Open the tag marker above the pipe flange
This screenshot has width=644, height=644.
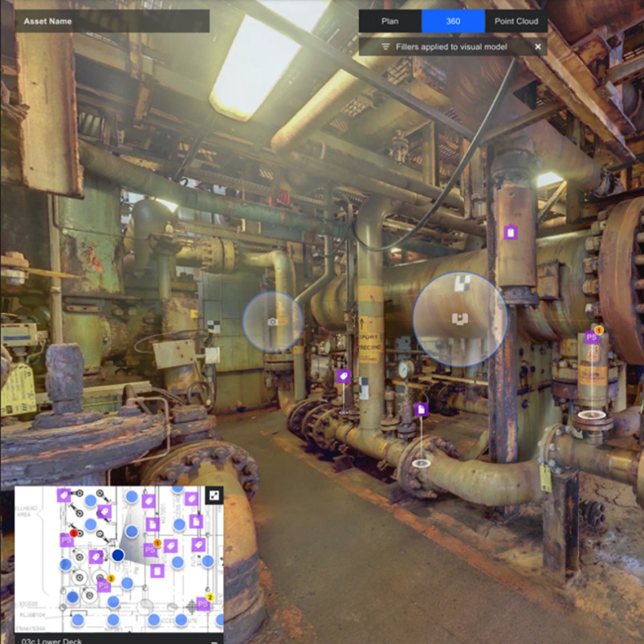[x=343, y=376]
